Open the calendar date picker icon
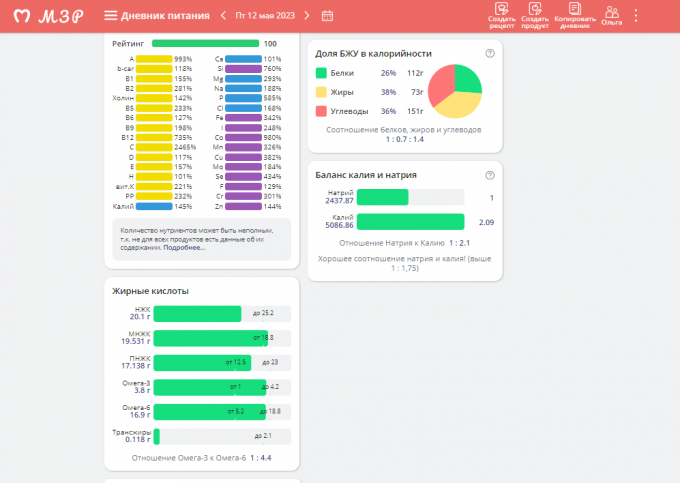 point(327,16)
